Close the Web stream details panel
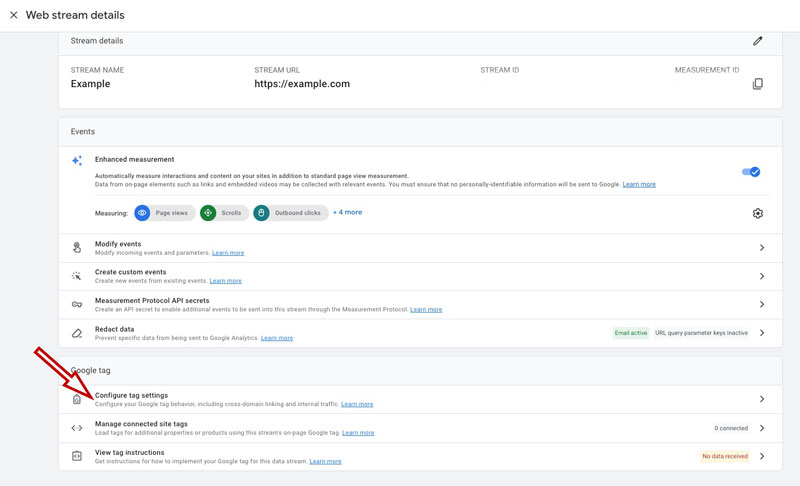The image size is (800, 486). pyautogui.click(x=13, y=15)
